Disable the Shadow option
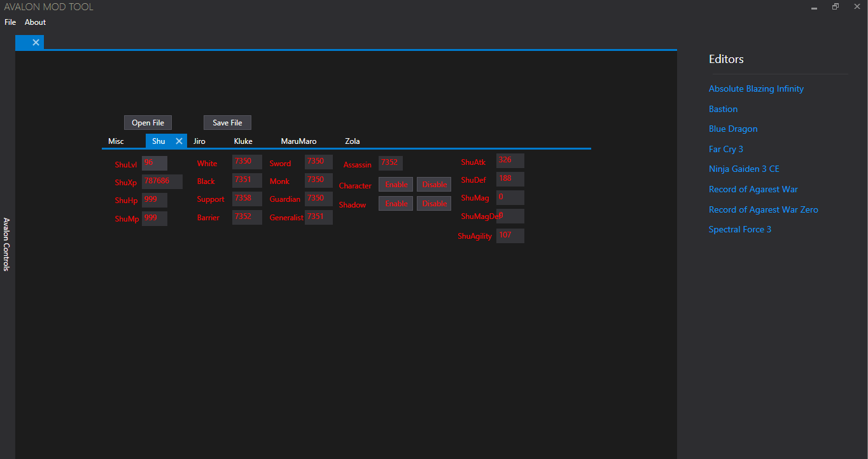The height and width of the screenshot is (459, 868). 434,204
